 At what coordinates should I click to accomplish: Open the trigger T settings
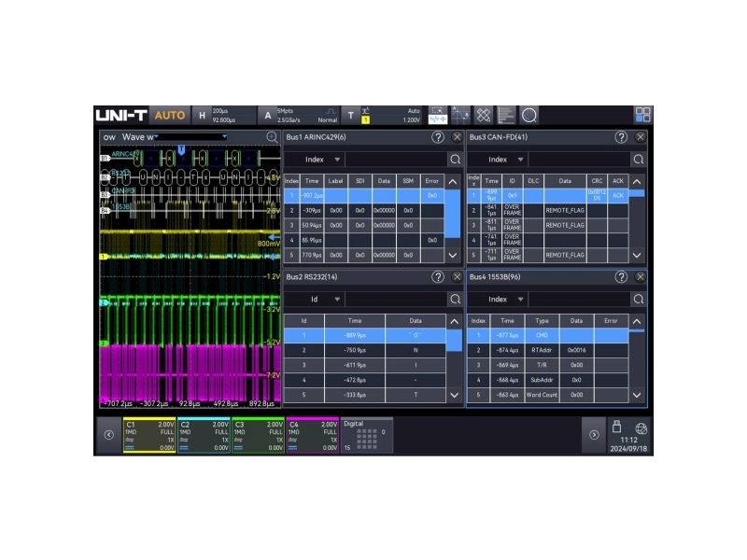click(351, 115)
